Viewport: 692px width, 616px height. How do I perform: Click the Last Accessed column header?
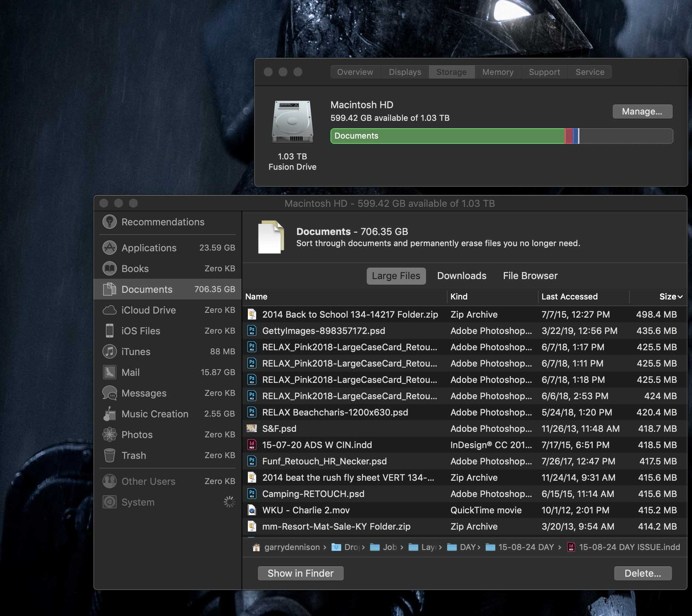[x=583, y=297]
